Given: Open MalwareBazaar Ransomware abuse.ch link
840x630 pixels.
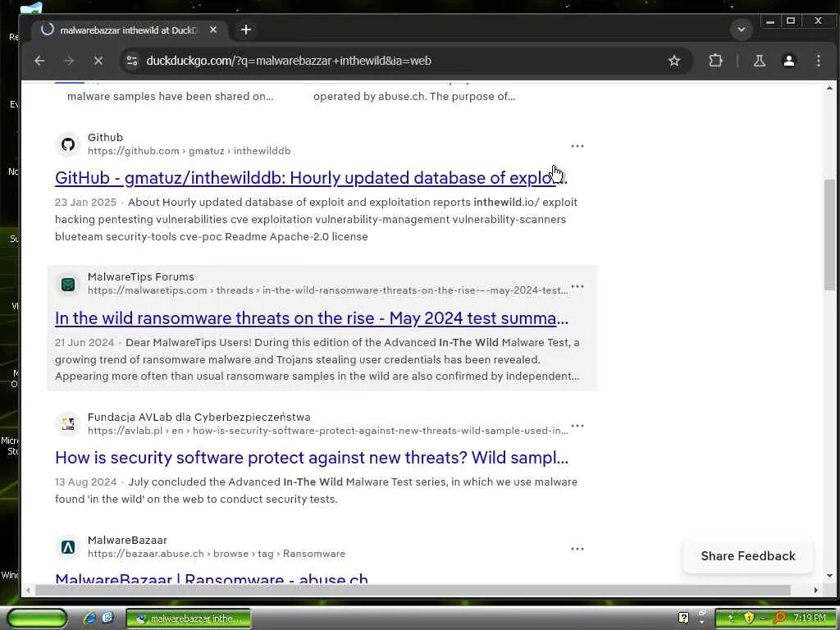Looking at the screenshot, I should pos(211,577).
